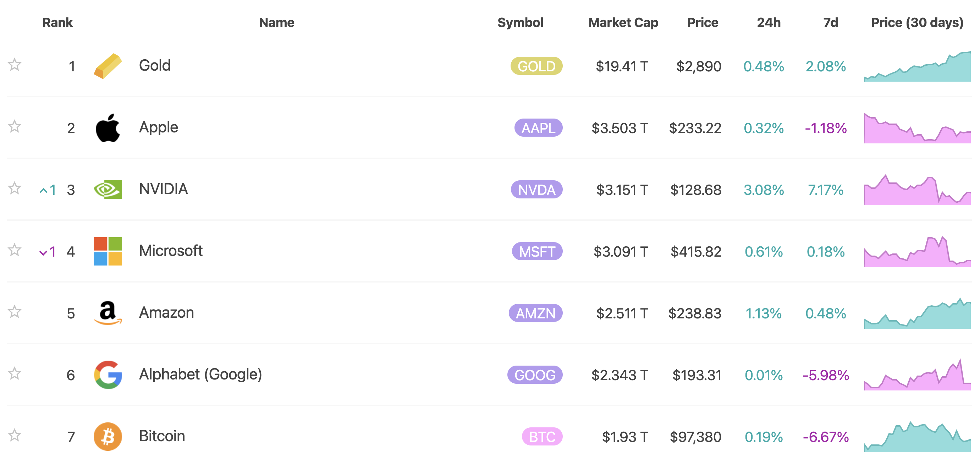Click the Price column header
Viewport: 980px width, 465px height.
pos(702,23)
